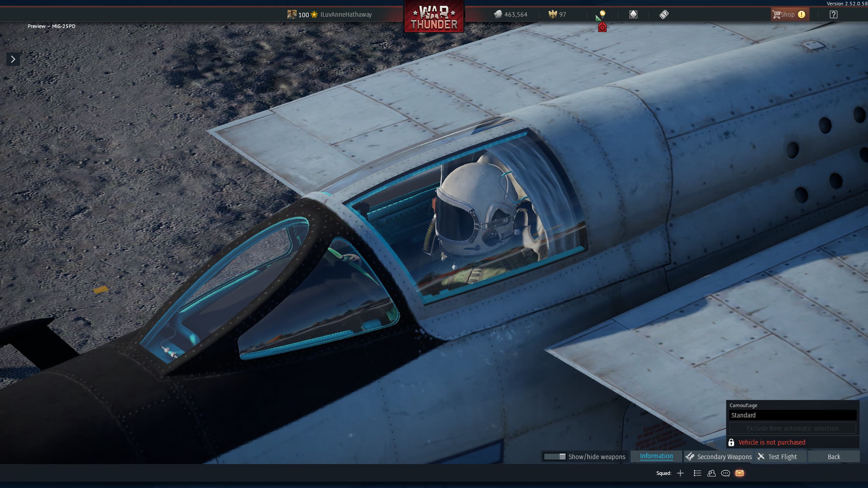Click the lightbulb tips icon
The image size is (868, 488).
pyautogui.click(x=602, y=14)
